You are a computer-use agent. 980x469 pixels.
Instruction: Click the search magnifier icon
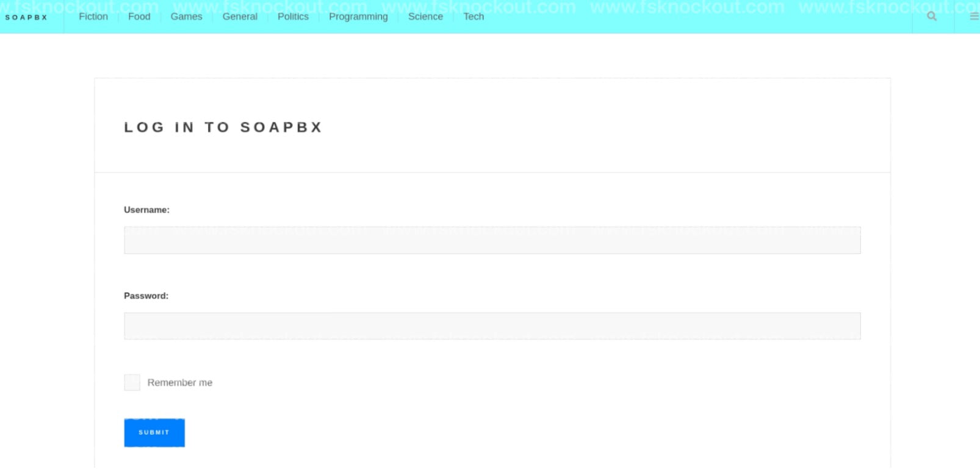click(x=931, y=16)
